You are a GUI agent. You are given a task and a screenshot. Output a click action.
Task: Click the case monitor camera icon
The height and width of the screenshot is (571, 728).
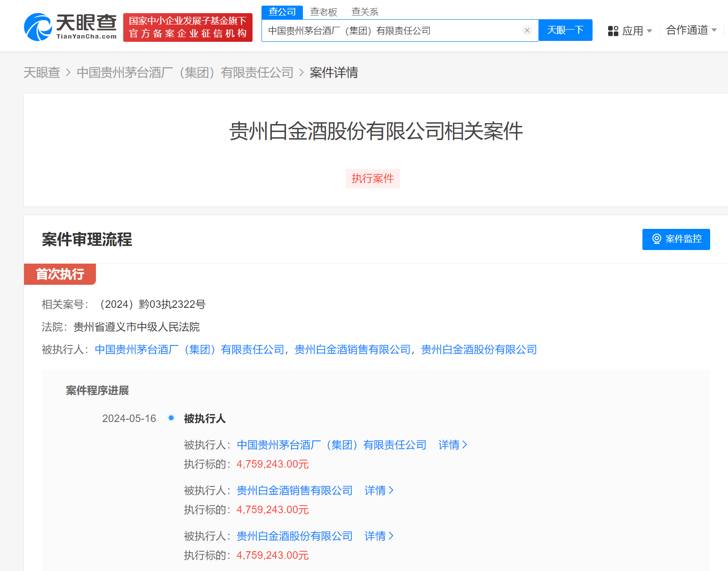657,239
